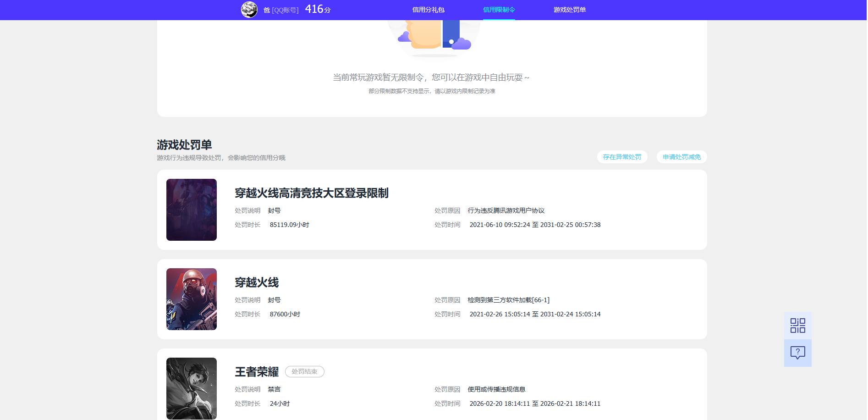Click time range starting 2021-06-10 09:52:24
This screenshot has height=420, width=868.
pos(535,225)
